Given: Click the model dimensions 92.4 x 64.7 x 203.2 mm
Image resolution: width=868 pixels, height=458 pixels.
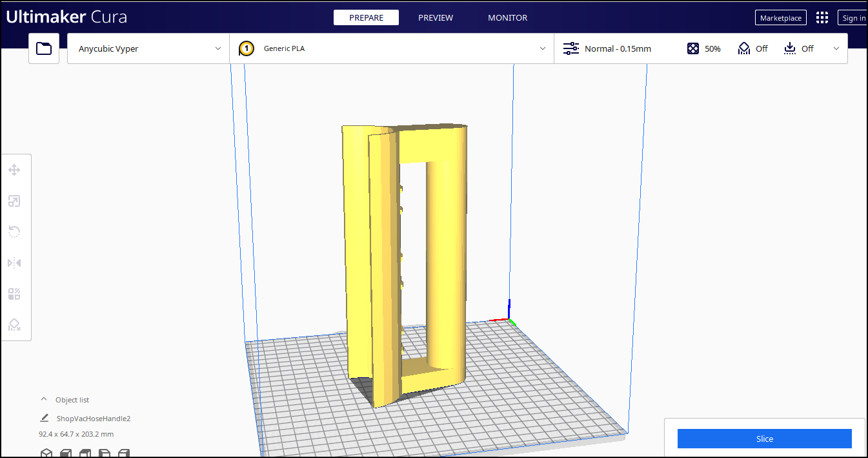Looking at the screenshot, I should click(76, 434).
